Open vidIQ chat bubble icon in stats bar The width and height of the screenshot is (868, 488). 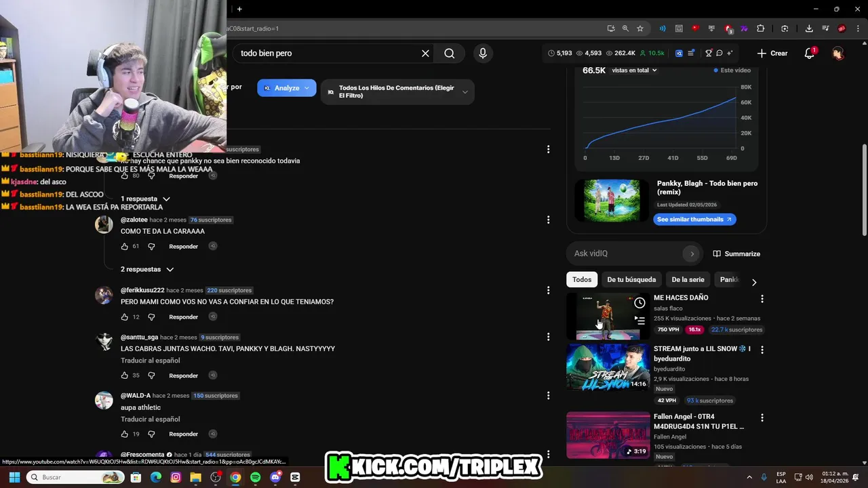[x=719, y=53]
